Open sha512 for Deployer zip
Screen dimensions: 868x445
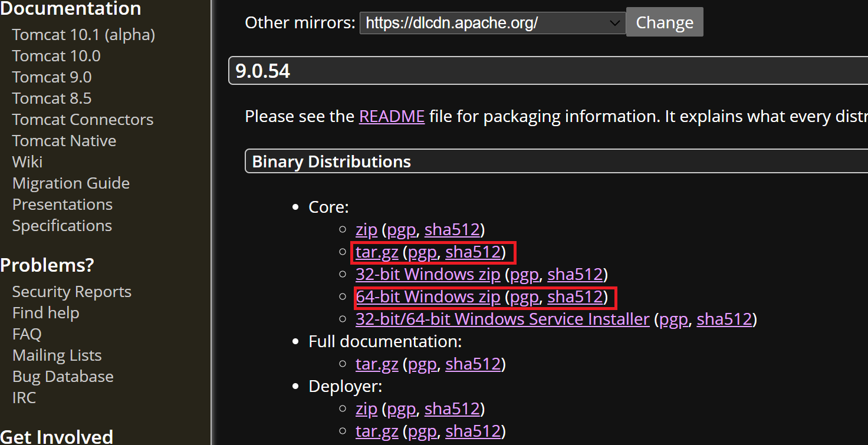click(452, 409)
